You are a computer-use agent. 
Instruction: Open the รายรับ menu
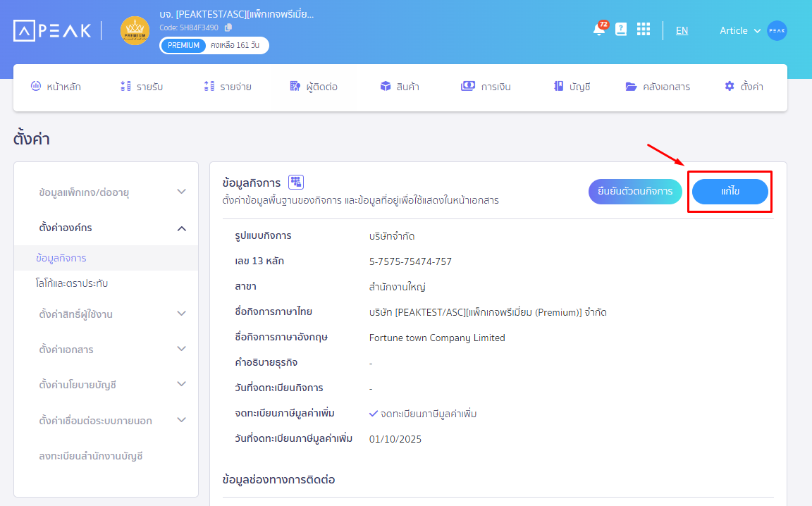point(142,87)
